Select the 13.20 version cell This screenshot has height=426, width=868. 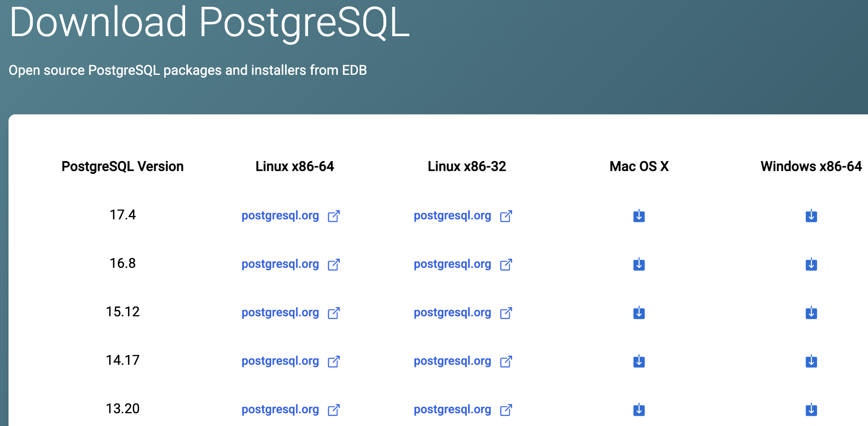pyautogui.click(x=123, y=409)
